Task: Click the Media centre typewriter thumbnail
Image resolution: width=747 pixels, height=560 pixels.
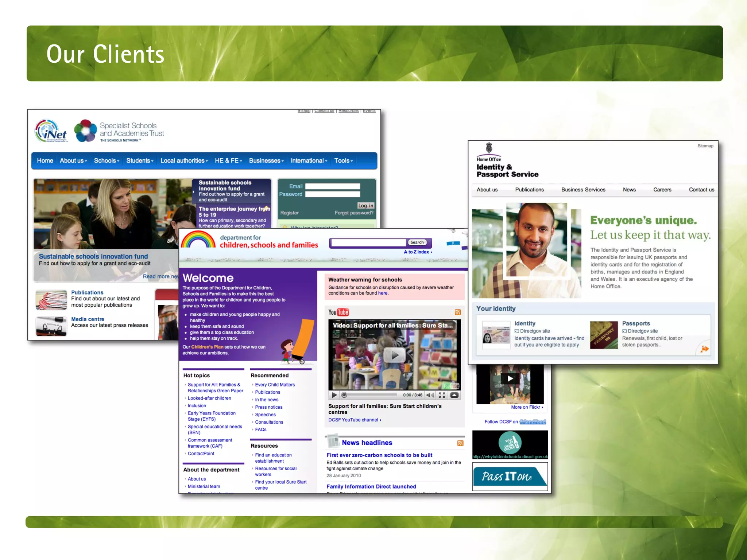Action: click(x=51, y=326)
